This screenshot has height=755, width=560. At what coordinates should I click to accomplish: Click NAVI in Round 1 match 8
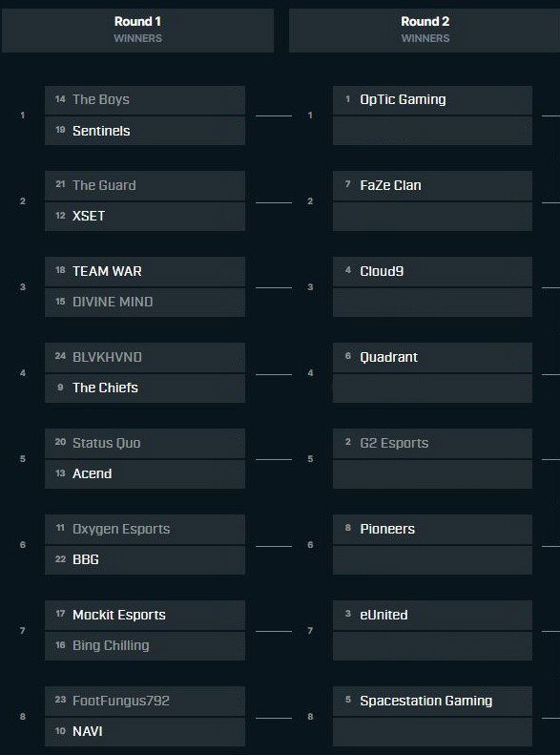[145, 732]
